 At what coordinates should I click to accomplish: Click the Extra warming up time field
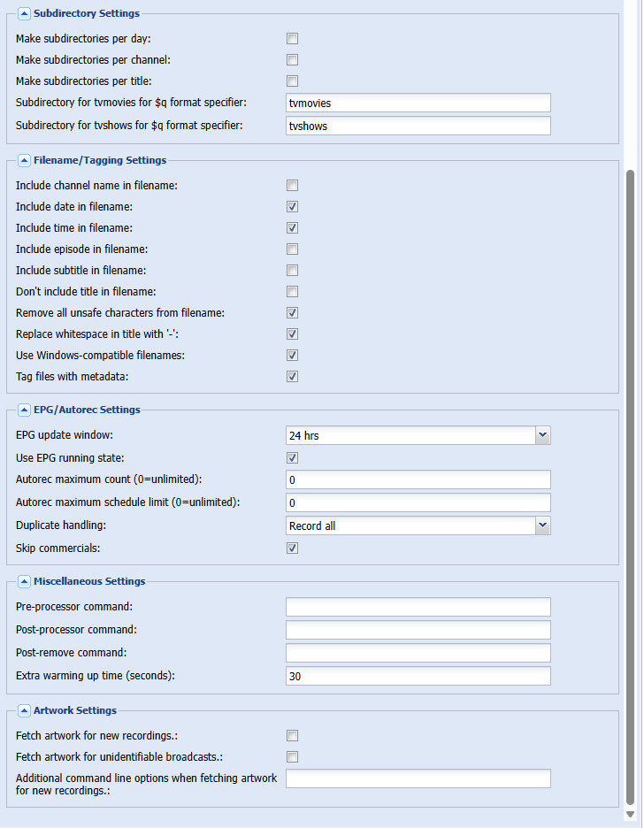click(418, 676)
